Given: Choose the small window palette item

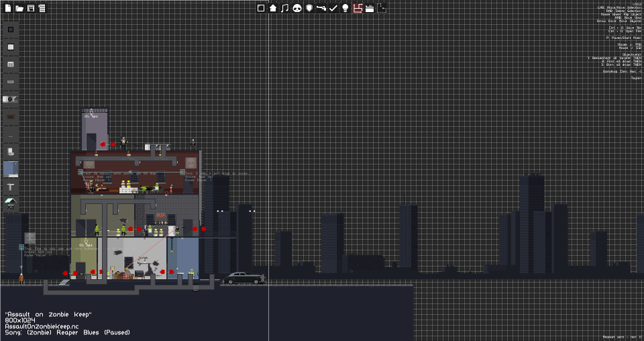Looking at the screenshot, I should point(11,64).
